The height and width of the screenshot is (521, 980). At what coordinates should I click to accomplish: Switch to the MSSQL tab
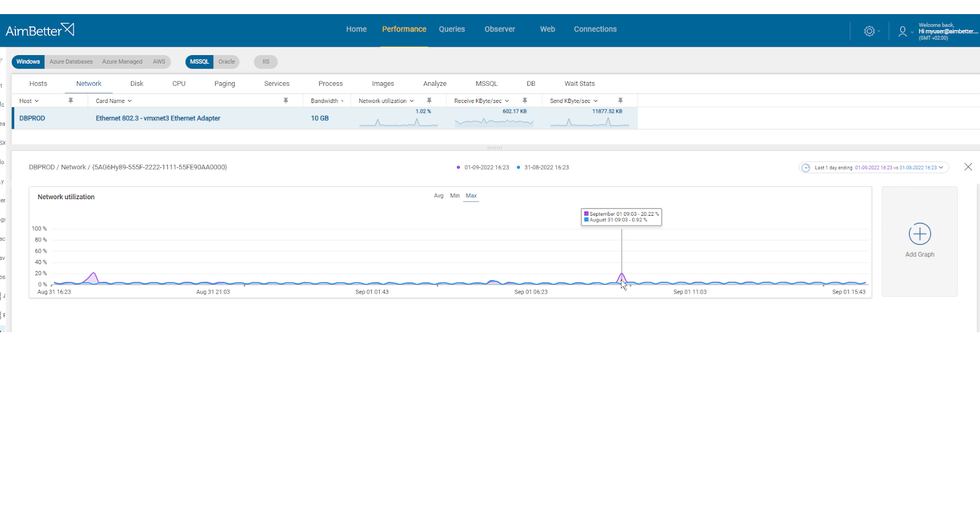click(486, 84)
